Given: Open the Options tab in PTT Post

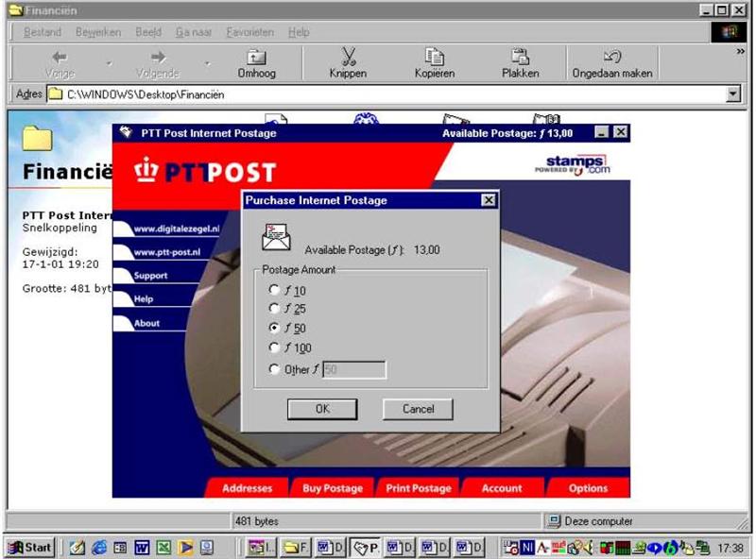Looking at the screenshot, I should tap(588, 487).
